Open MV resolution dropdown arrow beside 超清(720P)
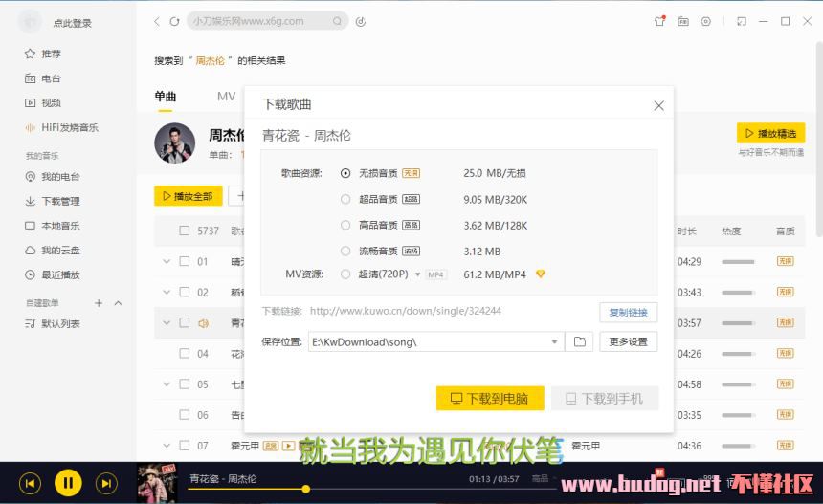The width and height of the screenshot is (823, 504). coord(418,274)
